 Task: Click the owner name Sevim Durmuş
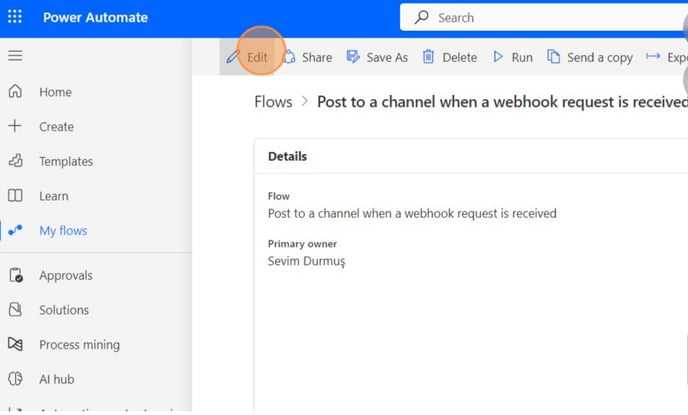[306, 261]
